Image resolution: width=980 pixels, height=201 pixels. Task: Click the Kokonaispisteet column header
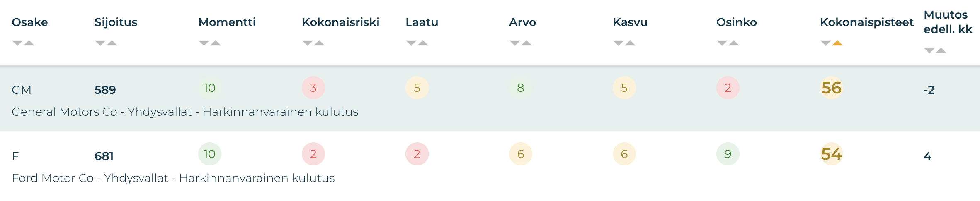[x=866, y=22]
